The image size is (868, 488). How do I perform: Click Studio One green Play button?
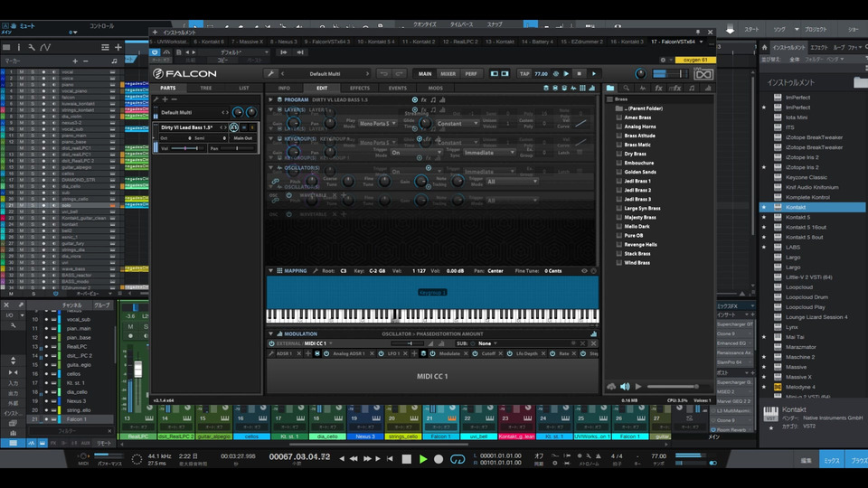click(423, 459)
